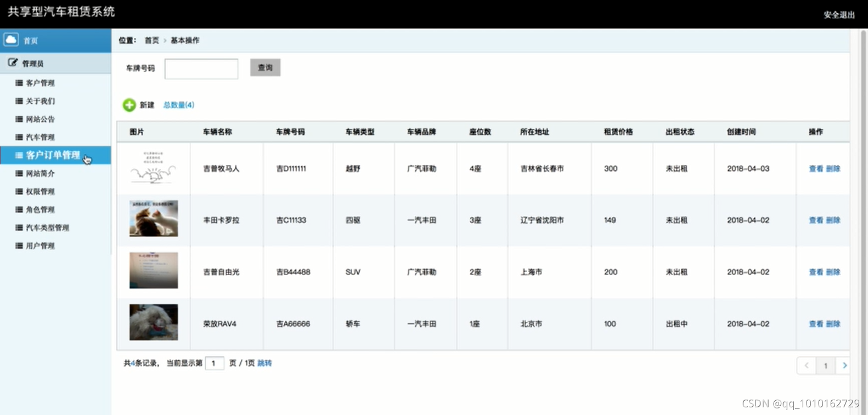Click 首页 in the breadcrumb
The image size is (868, 415).
[x=152, y=40]
